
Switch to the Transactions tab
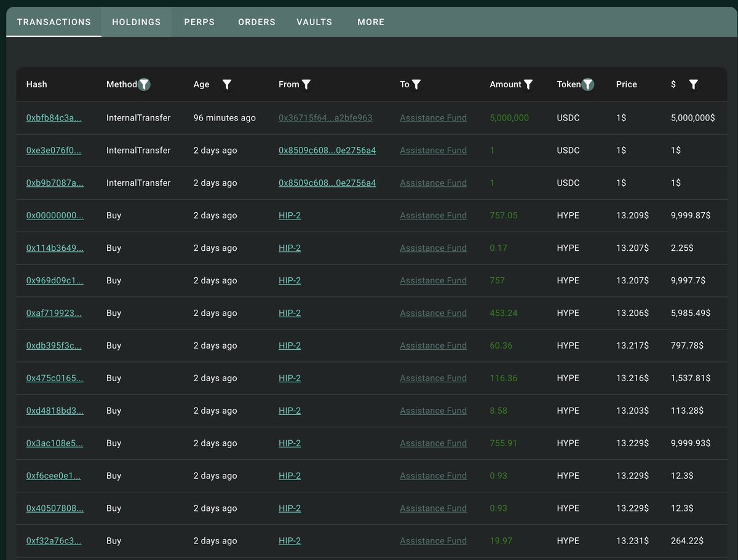(x=54, y=22)
